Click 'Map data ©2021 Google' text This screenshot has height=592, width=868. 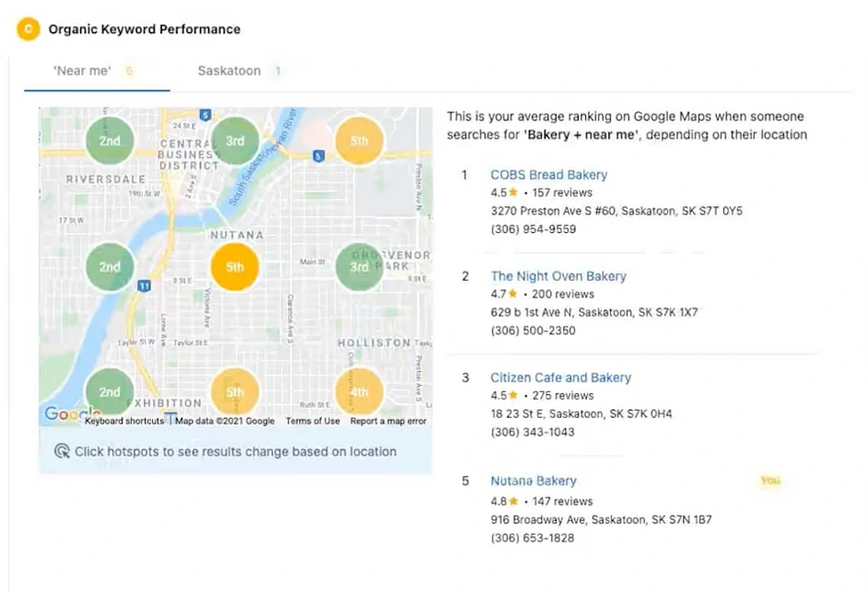pos(225,421)
